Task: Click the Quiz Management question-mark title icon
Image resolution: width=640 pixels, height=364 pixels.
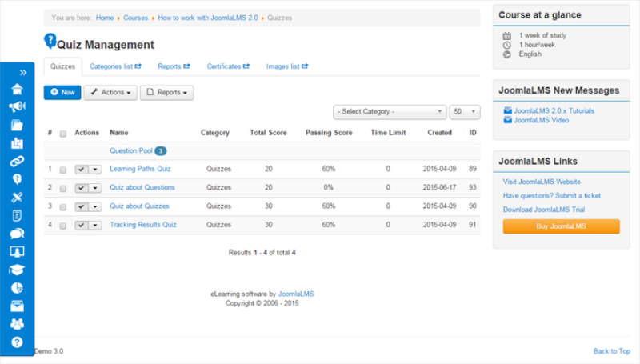Action: [x=50, y=42]
